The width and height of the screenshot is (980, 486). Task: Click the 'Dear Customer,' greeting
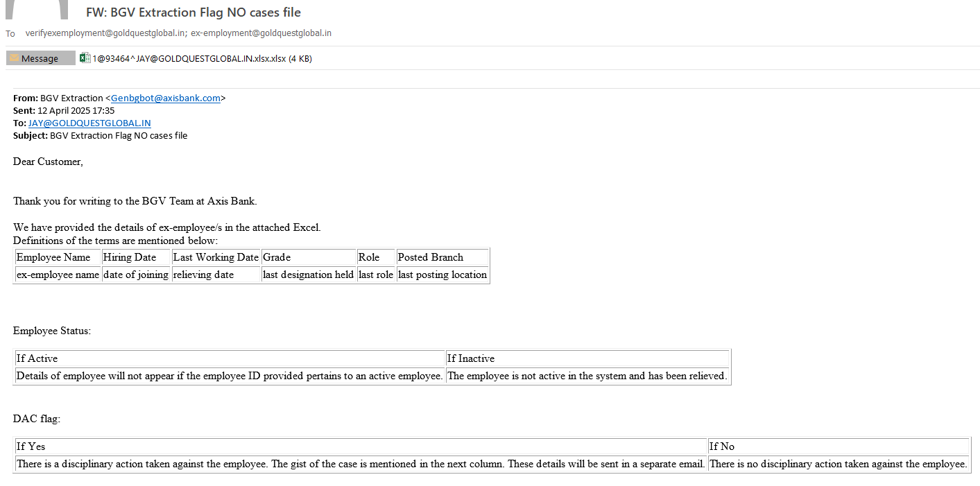[48, 162]
